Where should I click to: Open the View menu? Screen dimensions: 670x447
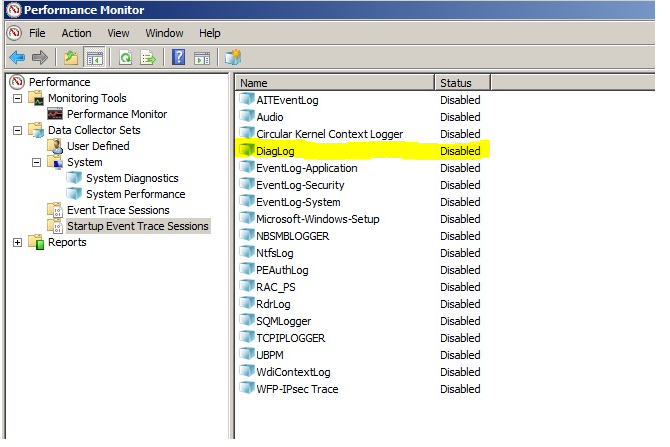tap(118, 33)
